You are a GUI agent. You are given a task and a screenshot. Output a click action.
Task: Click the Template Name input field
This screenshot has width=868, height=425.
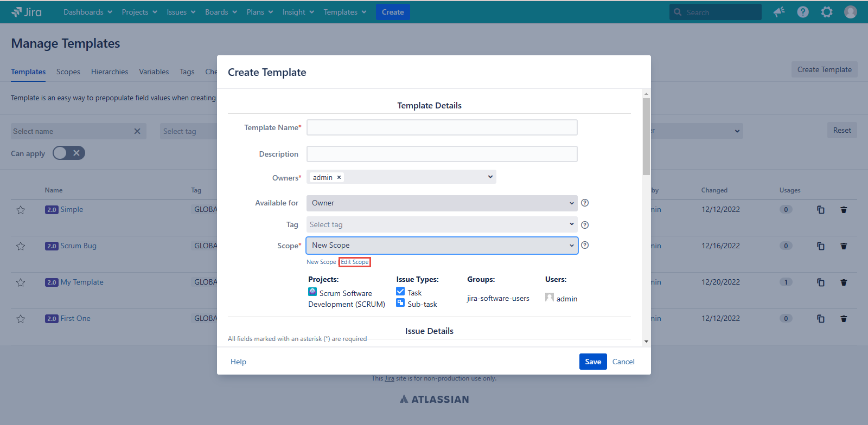(x=442, y=127)
